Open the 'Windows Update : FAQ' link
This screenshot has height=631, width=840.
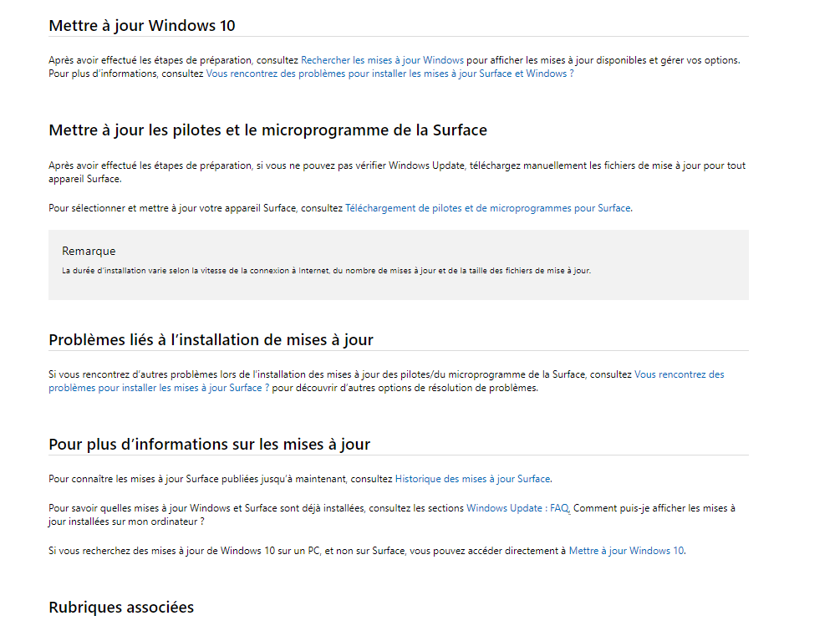tap(517, 508)
